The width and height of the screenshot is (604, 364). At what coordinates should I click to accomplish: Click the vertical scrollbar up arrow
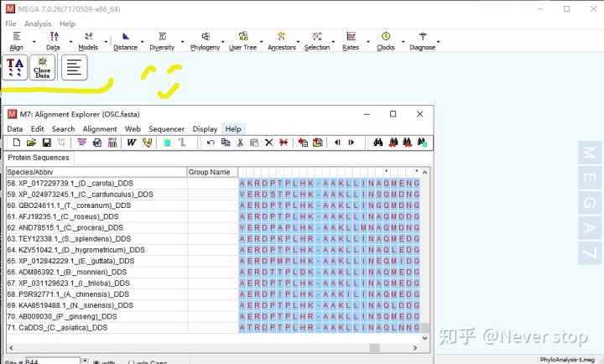click(424, 172)
